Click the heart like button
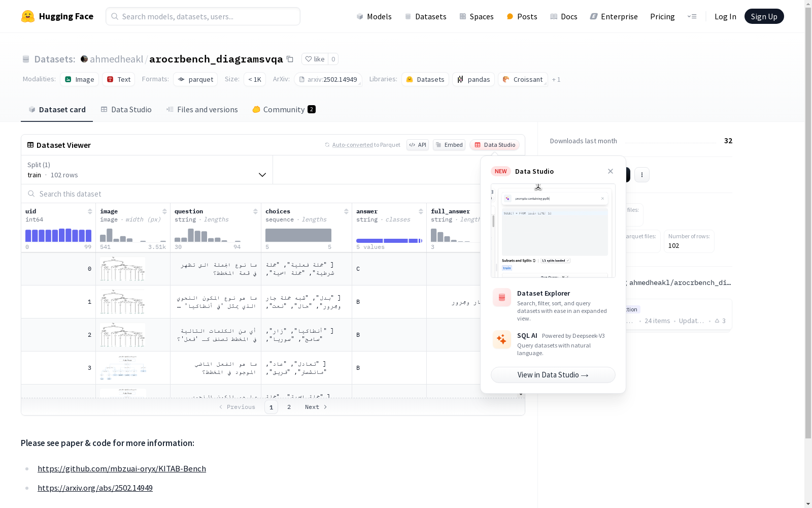 pos(315,59)
